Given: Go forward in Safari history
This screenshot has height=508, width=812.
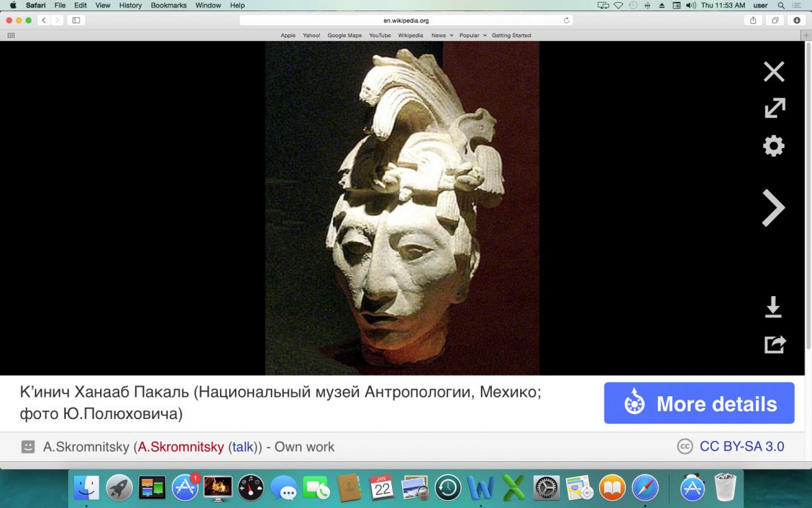Looking at the screenshot, I should [57, 20].
